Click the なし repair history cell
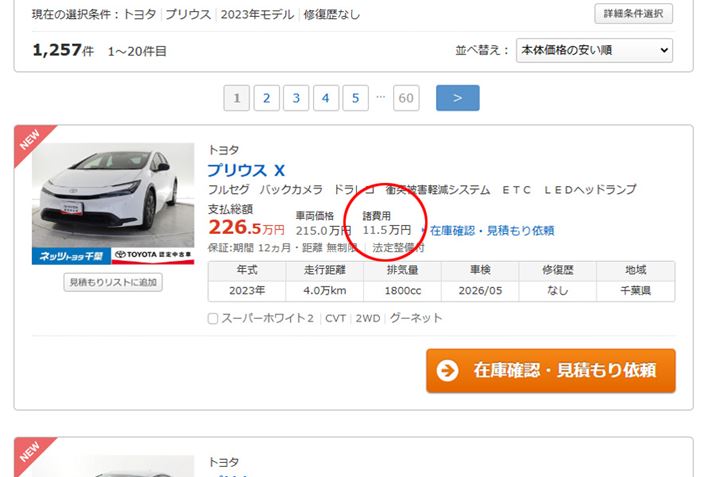The image size is (715, 477). [x=557, y=290]
